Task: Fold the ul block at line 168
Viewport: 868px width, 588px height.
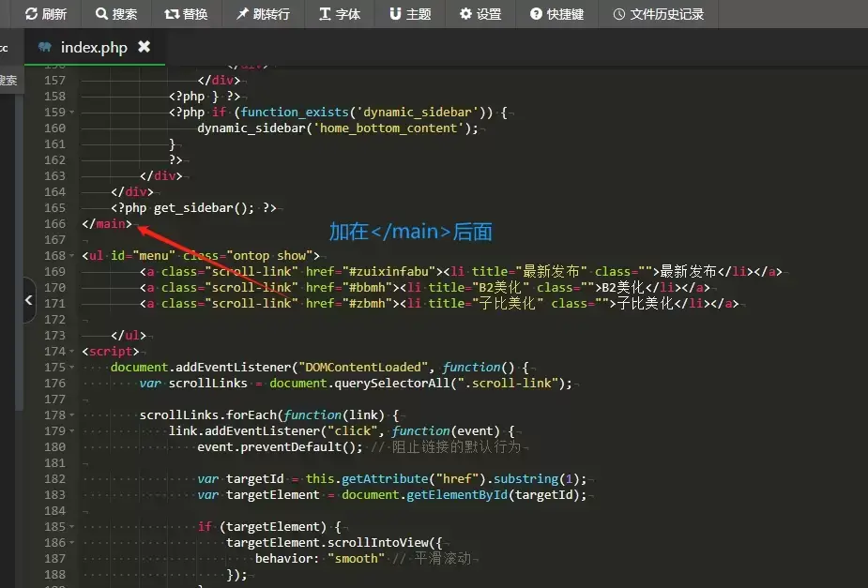Action: point(72,255)
